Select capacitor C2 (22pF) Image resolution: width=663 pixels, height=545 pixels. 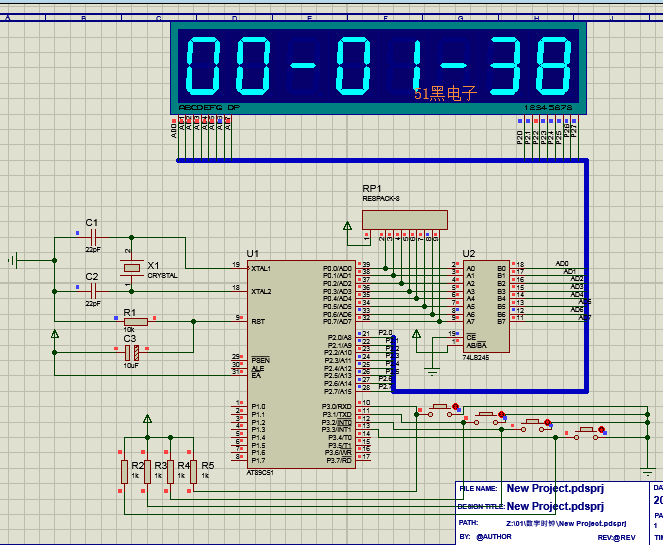pos(93,291)
